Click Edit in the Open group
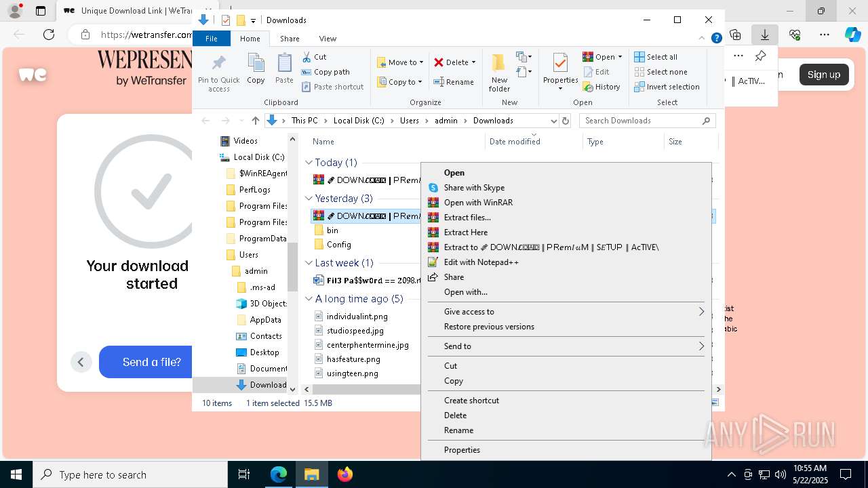 596,72
